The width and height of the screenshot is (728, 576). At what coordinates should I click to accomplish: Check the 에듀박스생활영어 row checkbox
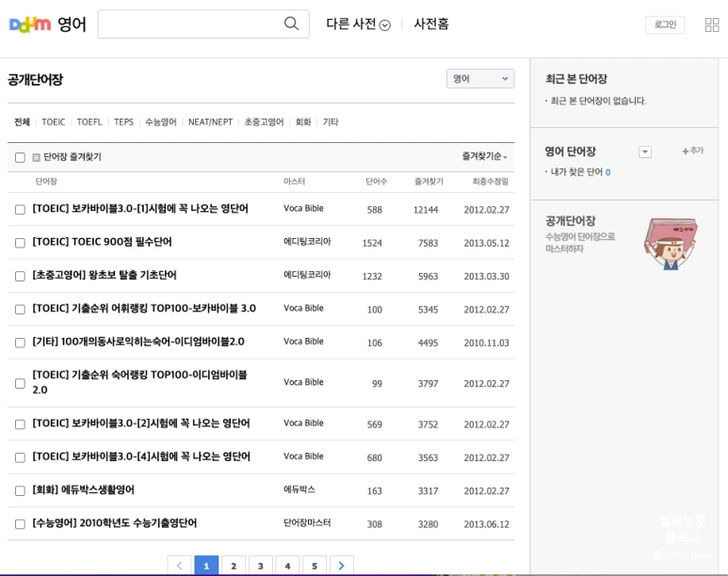pos(20,490)
